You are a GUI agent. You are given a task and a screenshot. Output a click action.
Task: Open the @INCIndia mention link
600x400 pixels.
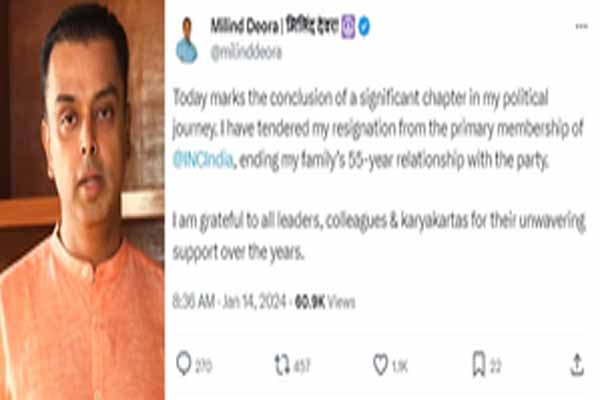203,160
